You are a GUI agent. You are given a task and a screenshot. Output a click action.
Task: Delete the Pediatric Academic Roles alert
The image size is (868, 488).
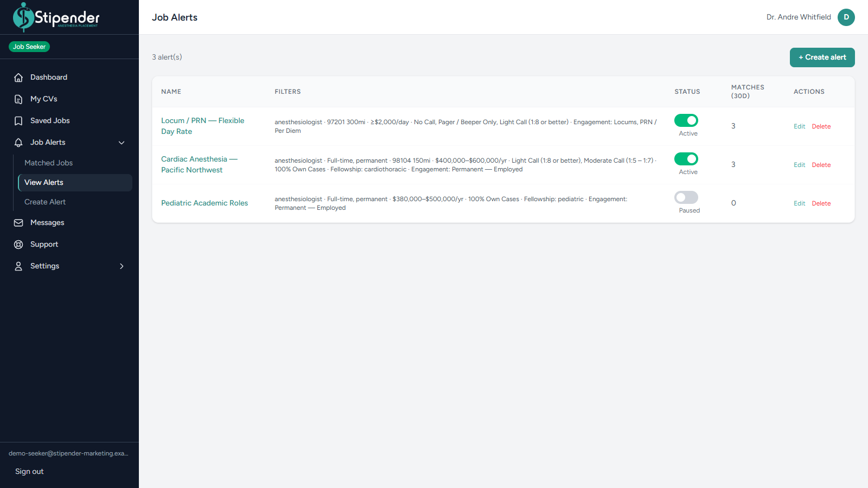[821, 203]
